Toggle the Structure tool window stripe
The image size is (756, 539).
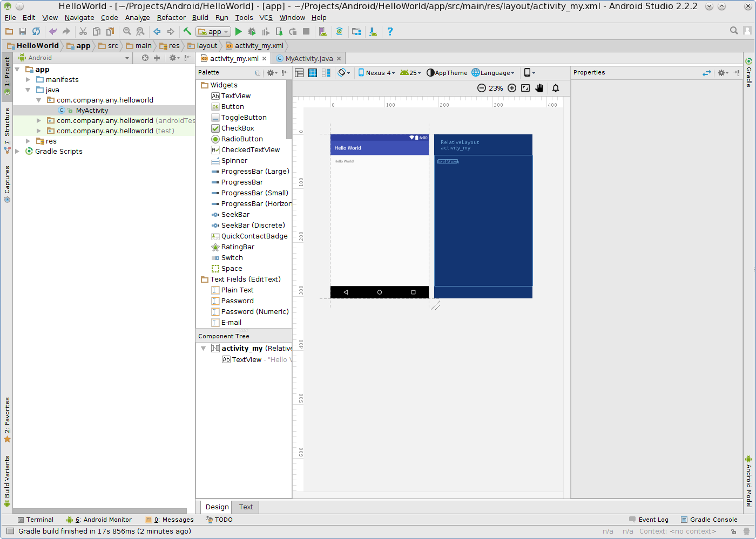(x=7, y=131)
